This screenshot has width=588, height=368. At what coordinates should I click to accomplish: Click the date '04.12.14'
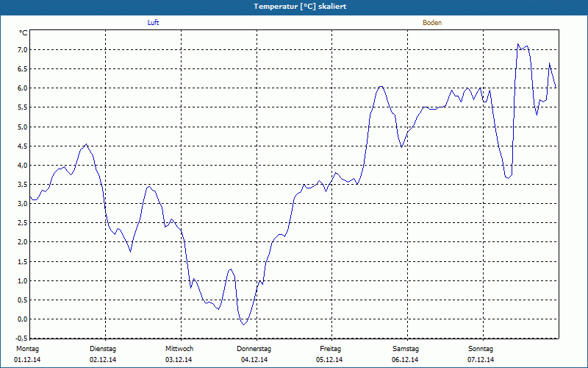[254, 360]
